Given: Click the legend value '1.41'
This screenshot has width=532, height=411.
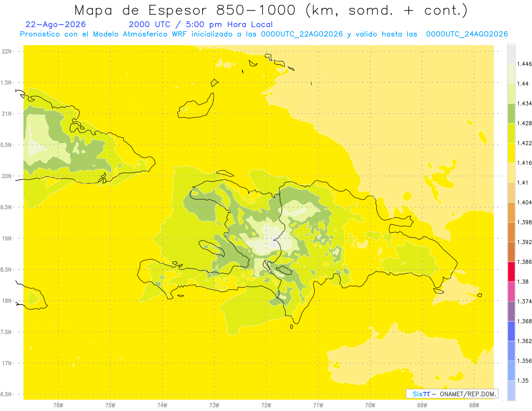Looking at the screenshot, I should tap(523, 182).
